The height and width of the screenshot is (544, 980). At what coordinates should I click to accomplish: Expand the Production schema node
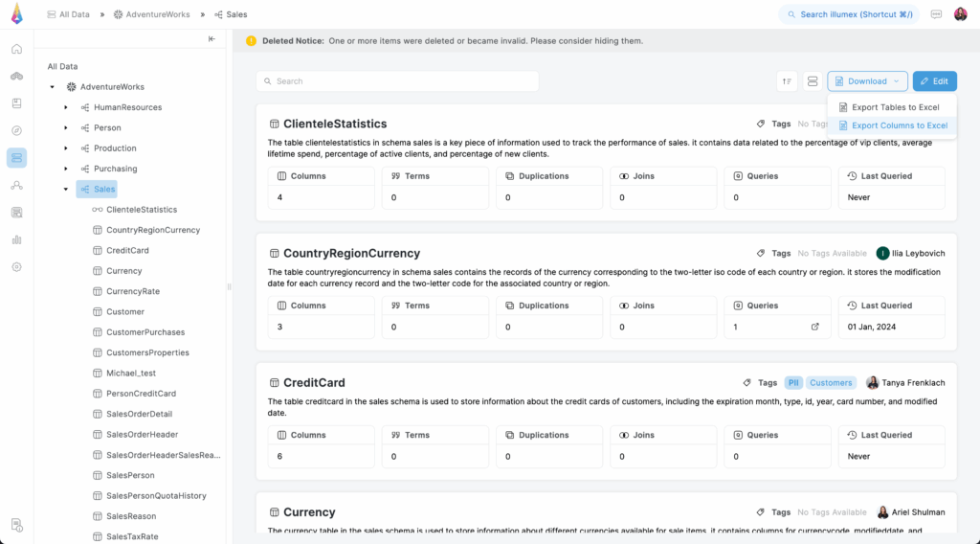66,148
